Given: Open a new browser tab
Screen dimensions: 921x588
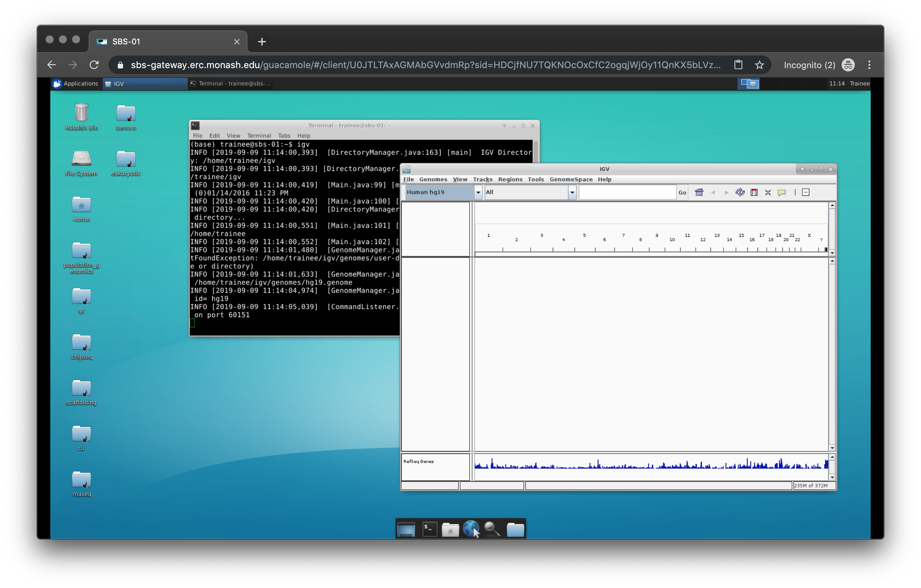Looking at the screenshot, I should pyautogui.click(x=262, y=42).
